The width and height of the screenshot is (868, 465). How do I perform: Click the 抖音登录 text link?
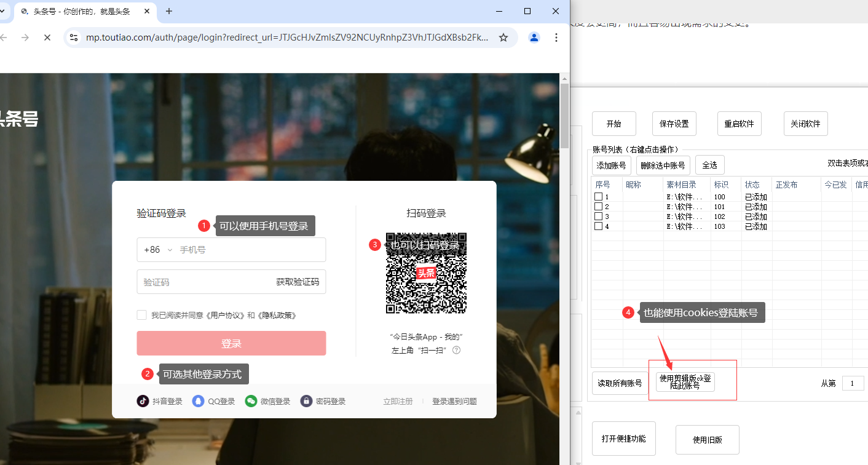click(167, 402)
